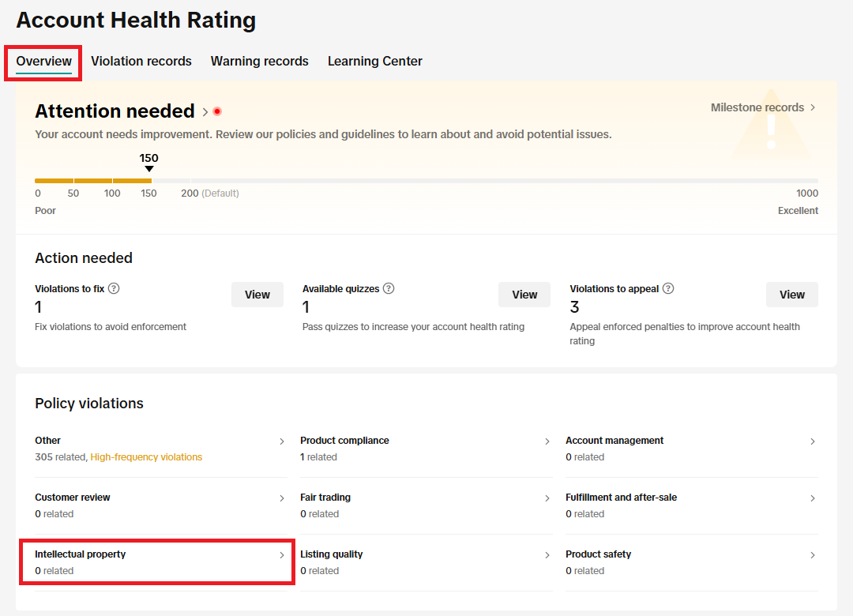View the available quizzes
853x616 pixels.
(524, 295)
